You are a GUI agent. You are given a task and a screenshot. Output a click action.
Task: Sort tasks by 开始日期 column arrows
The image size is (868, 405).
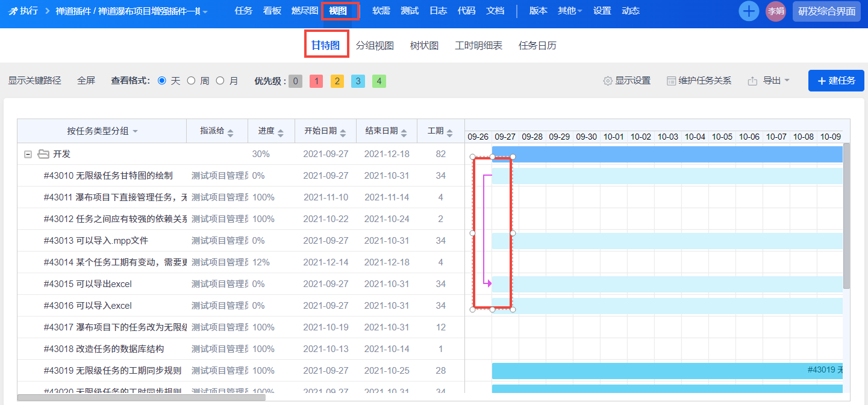[x=342, y=132]
